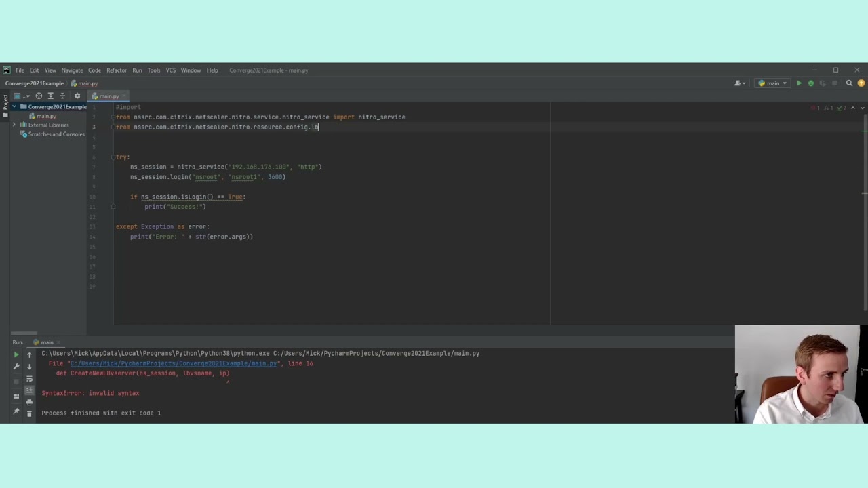Click the Restore Layout icon in the Run panel

[x=16, y=396]
